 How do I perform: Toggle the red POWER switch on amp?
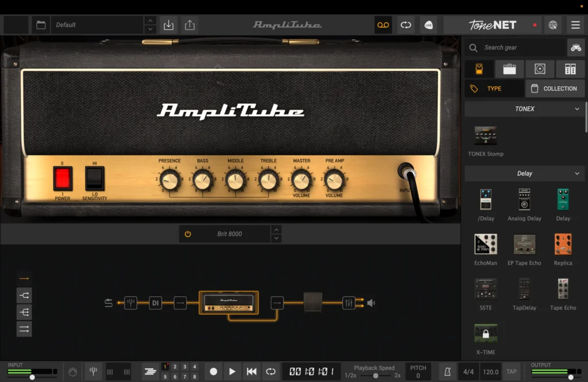(x=63, y=178)
